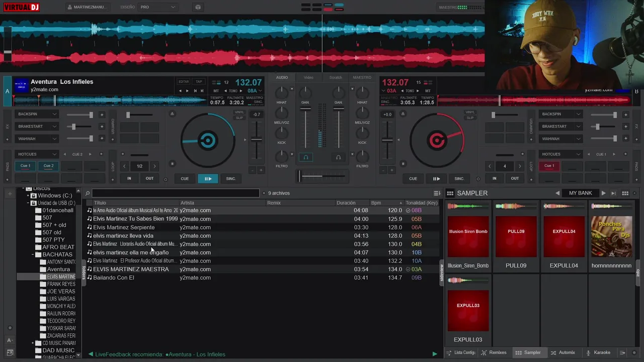The width and height of the screenshot is (644, 362).
Task: Open the WAHWAH effect dropdown on deck A
Action: coord(37,138)
